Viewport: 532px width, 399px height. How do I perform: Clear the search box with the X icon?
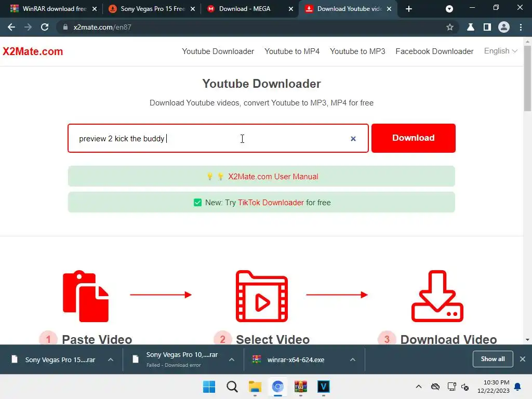tap(353, 138)
